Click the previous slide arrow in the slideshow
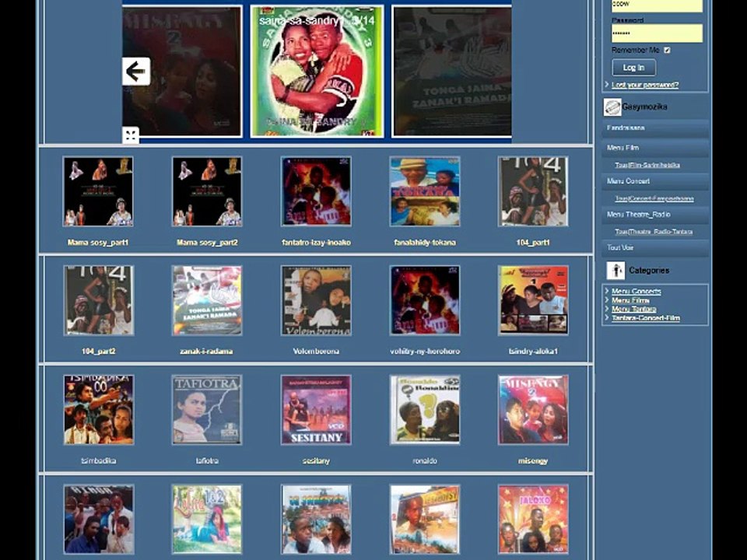 click(x=136, y=72)
